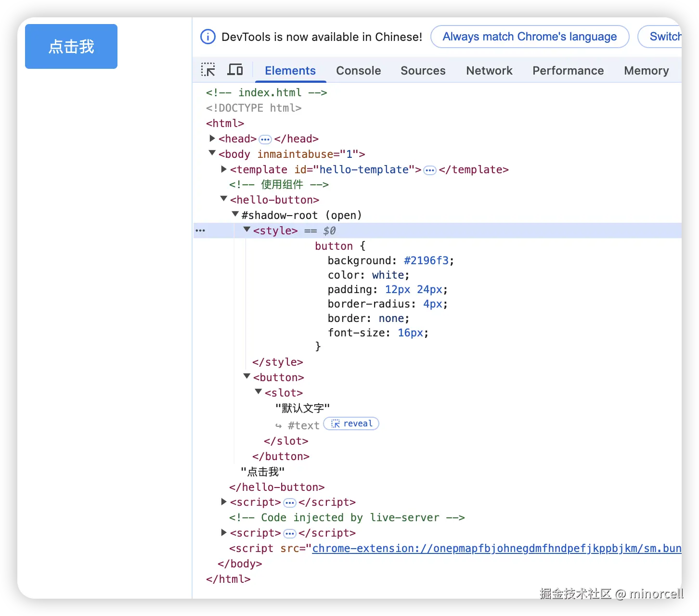Open the second script ellipsis badge
The height and width of the screenshot is (616, 699).
[290, 534]
